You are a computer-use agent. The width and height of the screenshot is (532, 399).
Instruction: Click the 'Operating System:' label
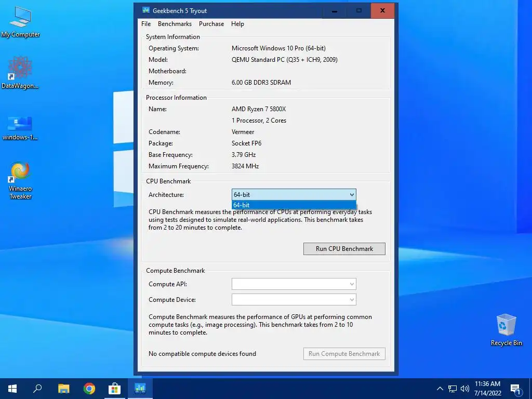pyautogui.click(x=174, y=48)
